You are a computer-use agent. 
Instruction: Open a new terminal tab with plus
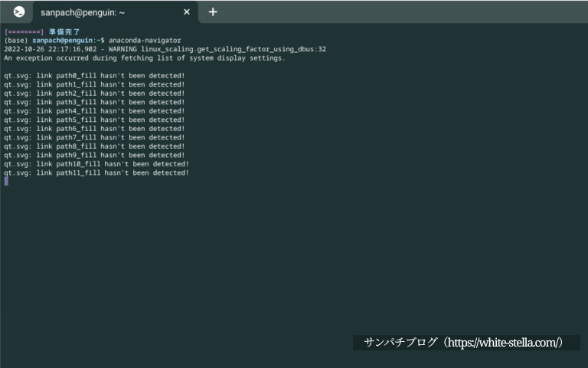pyautogui.click(x=213, y=12)
